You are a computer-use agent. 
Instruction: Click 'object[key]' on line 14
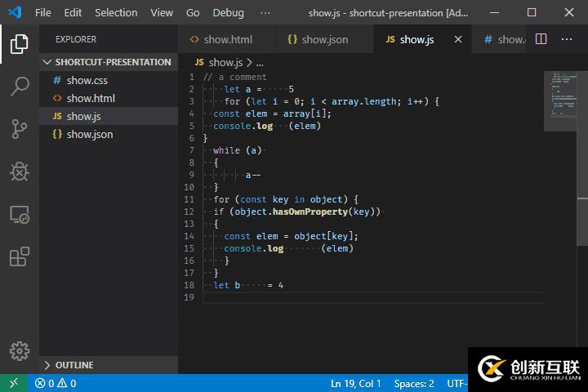pos(323,236)
